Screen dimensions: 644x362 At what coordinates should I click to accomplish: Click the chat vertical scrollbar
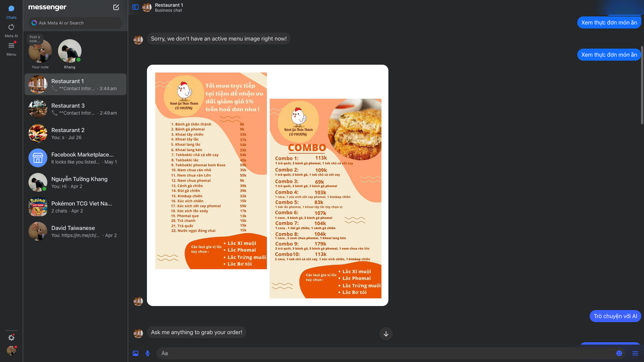642,85
